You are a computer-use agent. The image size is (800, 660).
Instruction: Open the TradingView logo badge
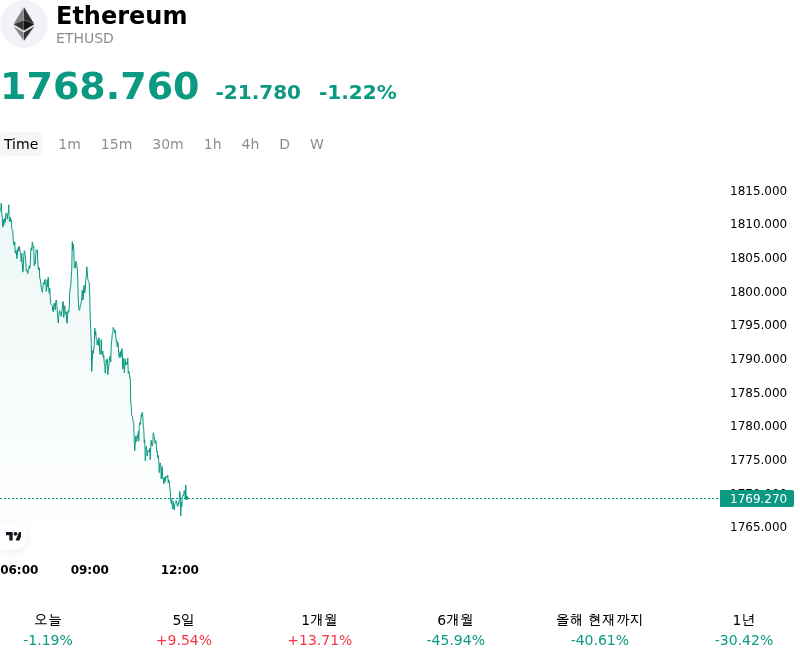[x=13, y=536]
